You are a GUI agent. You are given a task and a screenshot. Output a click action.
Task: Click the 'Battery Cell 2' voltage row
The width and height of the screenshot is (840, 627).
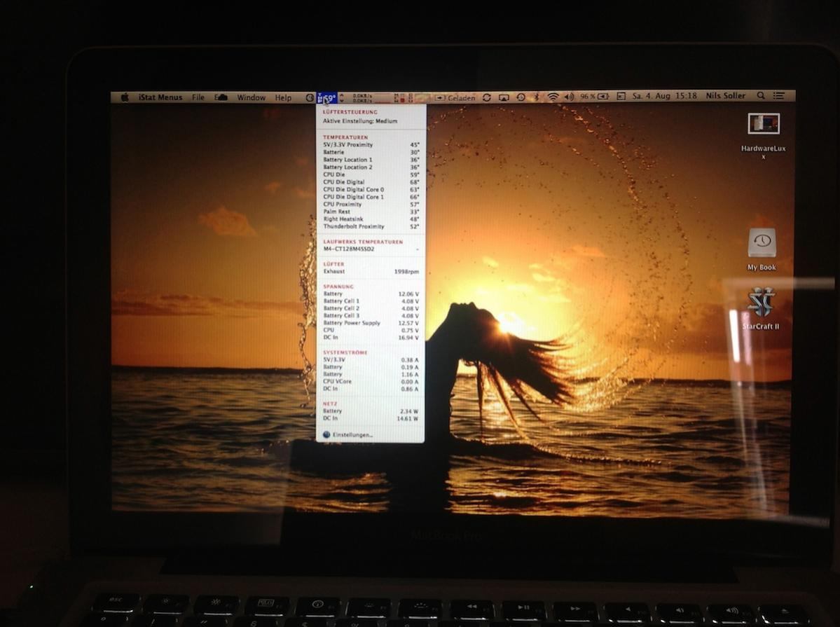[x=370, y=309]
